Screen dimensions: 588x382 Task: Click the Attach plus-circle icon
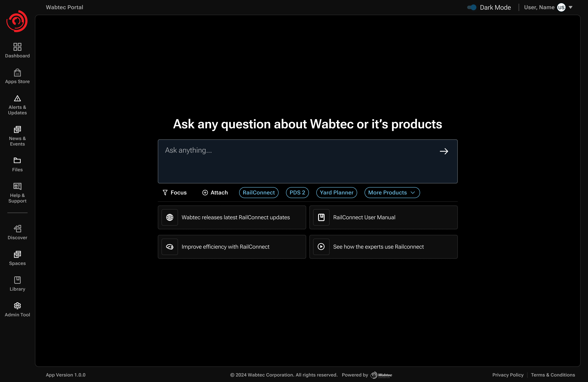(x=205, y=193)
